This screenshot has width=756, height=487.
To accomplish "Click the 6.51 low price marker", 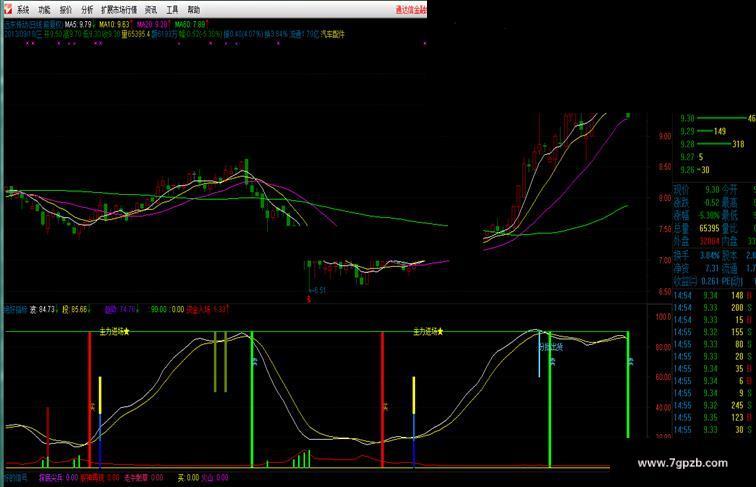I will coord(318,290).
